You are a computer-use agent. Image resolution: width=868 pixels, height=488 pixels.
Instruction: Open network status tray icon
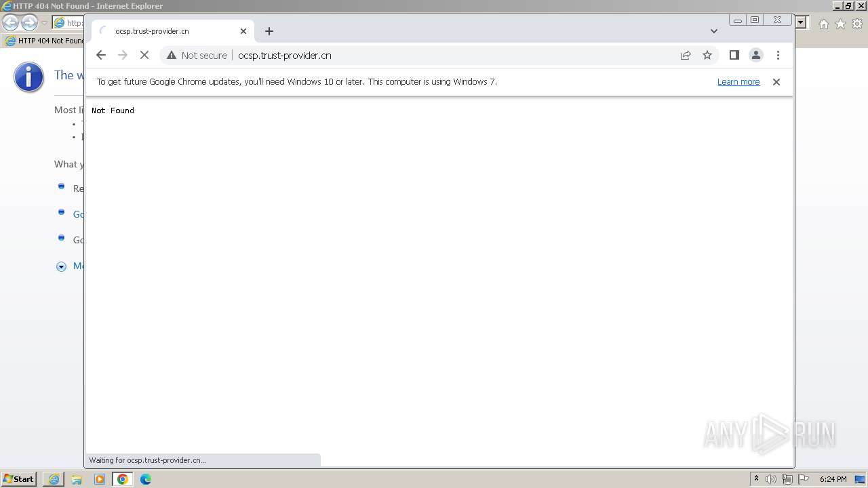787,479
